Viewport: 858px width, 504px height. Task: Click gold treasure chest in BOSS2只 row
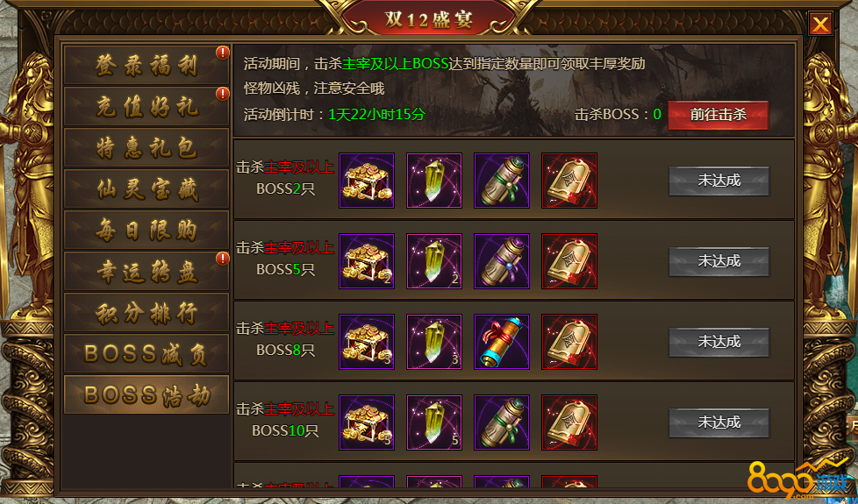pos(367,181)
